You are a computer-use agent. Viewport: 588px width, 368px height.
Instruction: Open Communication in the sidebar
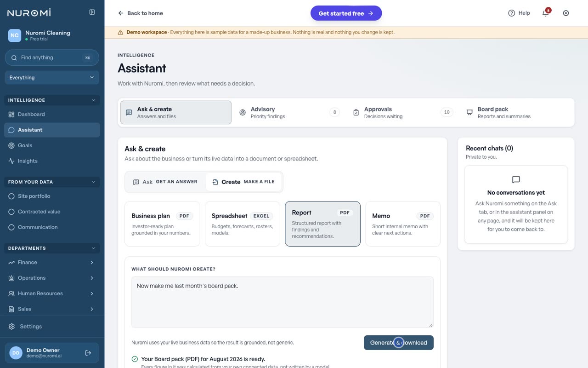[x=52, y=227]
